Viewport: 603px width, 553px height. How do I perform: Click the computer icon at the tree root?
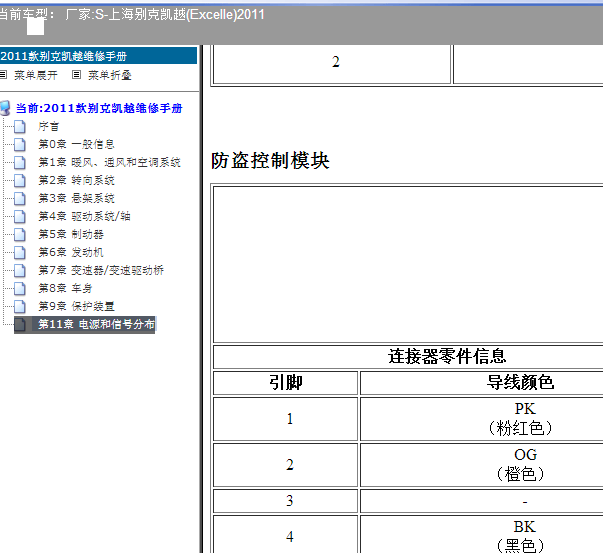[5, 108]
